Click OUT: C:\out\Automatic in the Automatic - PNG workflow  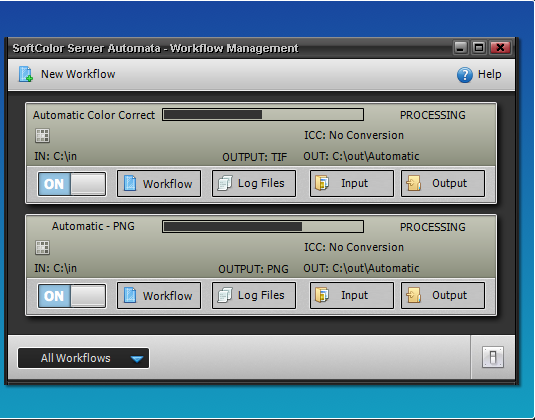361,268
